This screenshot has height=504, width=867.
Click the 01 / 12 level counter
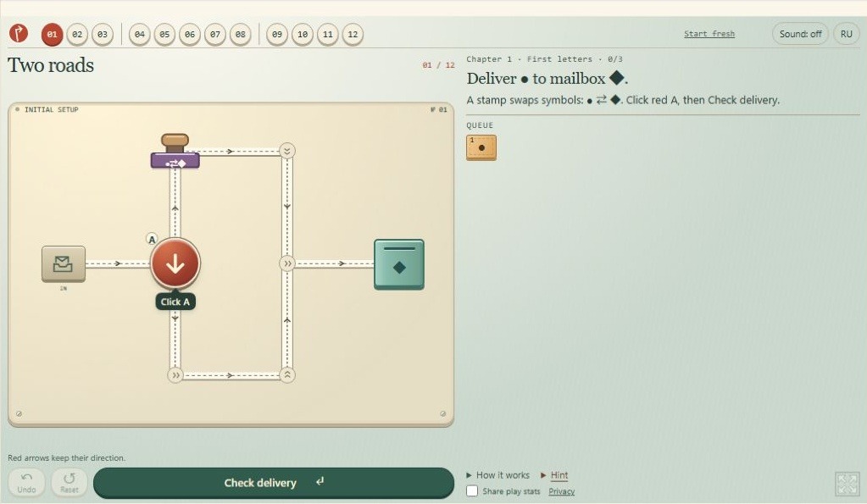point(438,65)
